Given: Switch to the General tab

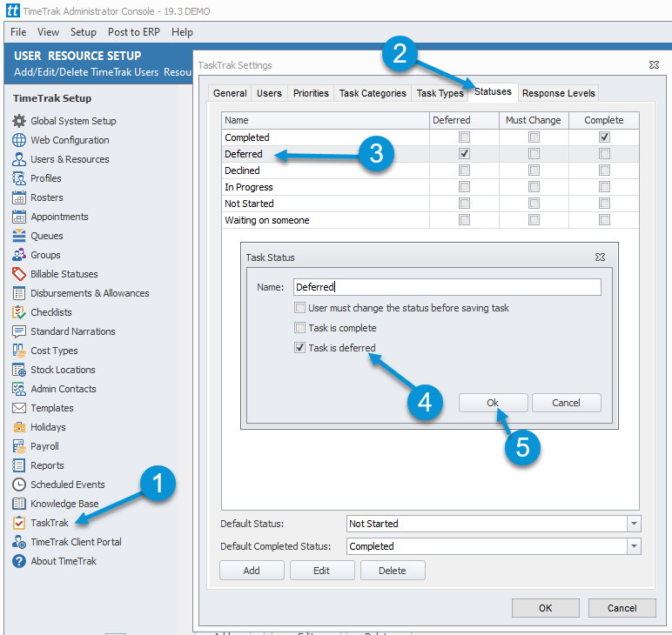Looking at the screenshot, I should click(x=230, y=93).
